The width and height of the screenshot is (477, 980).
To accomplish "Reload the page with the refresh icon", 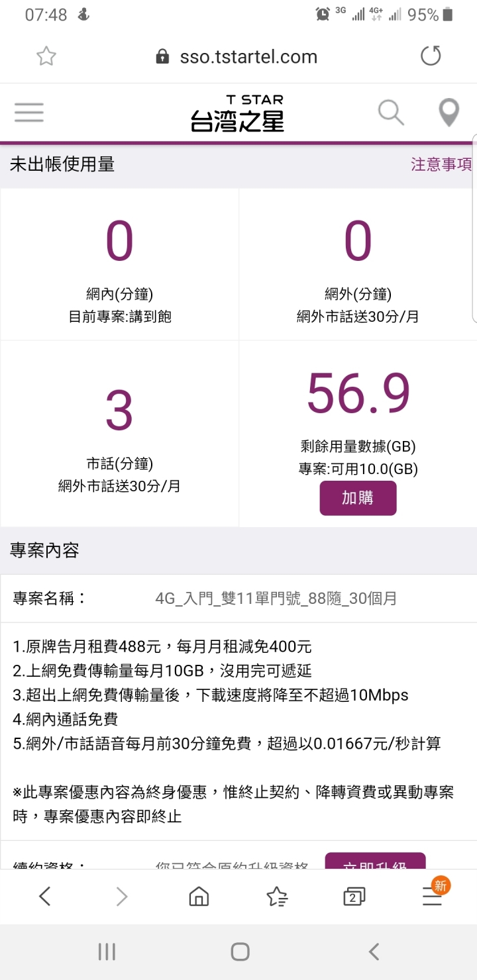I will click(431, 56).
